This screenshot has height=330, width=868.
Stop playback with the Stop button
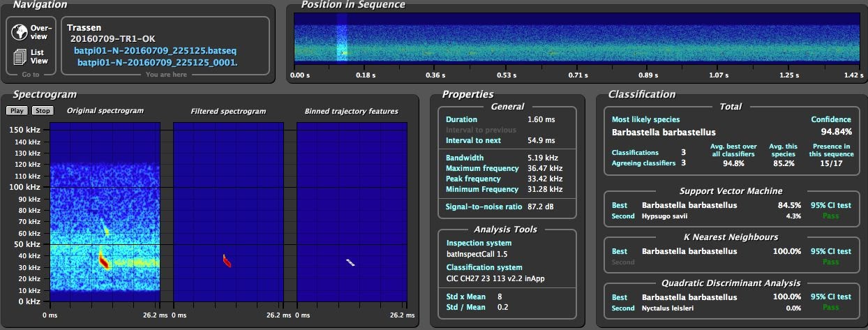click(43, 111)
